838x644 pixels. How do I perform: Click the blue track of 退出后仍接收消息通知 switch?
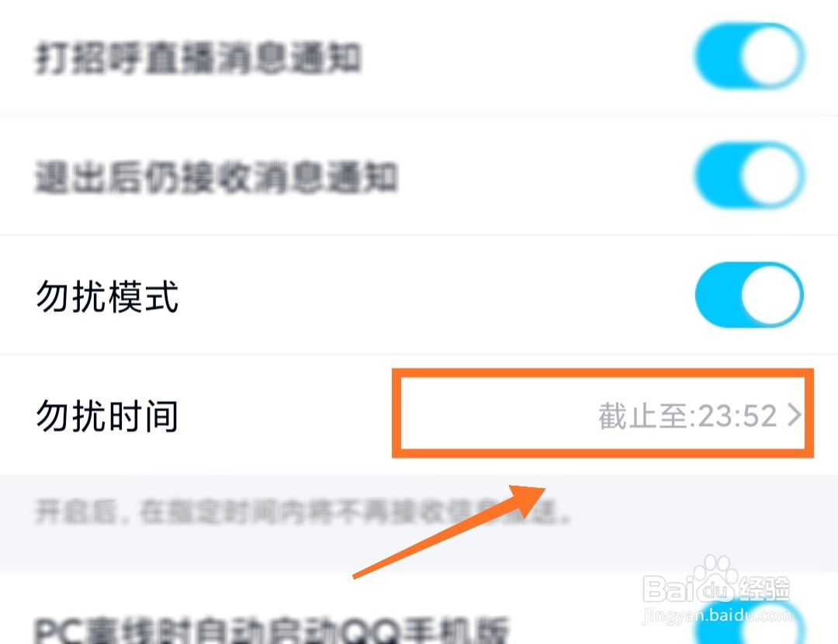point(719,175)
